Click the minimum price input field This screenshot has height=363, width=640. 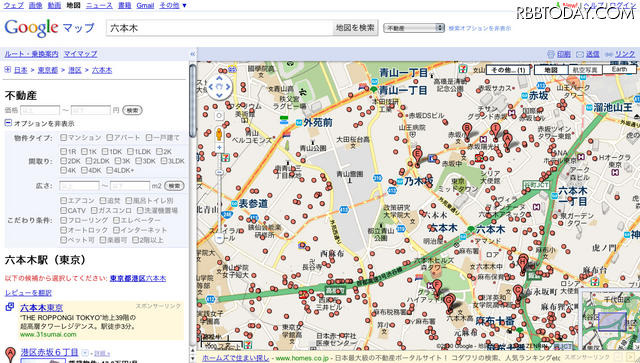tap(40, 110)
